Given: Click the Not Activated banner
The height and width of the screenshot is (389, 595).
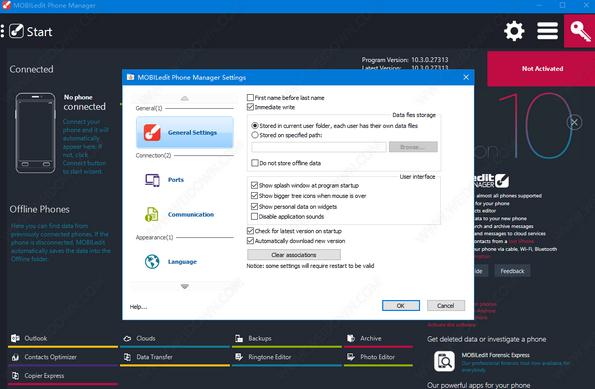Looking at the screenshot, I should tap(541, 69).
